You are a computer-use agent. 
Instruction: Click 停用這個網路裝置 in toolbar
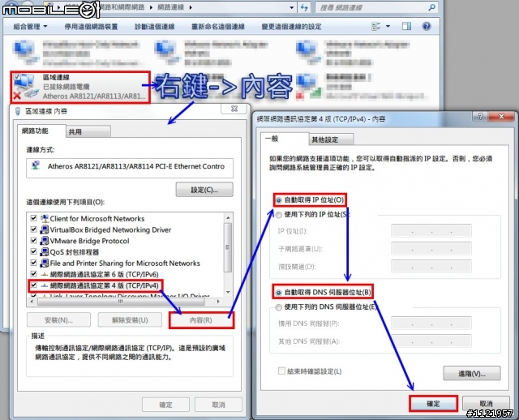pyautogui.click(x=91, y=27)
